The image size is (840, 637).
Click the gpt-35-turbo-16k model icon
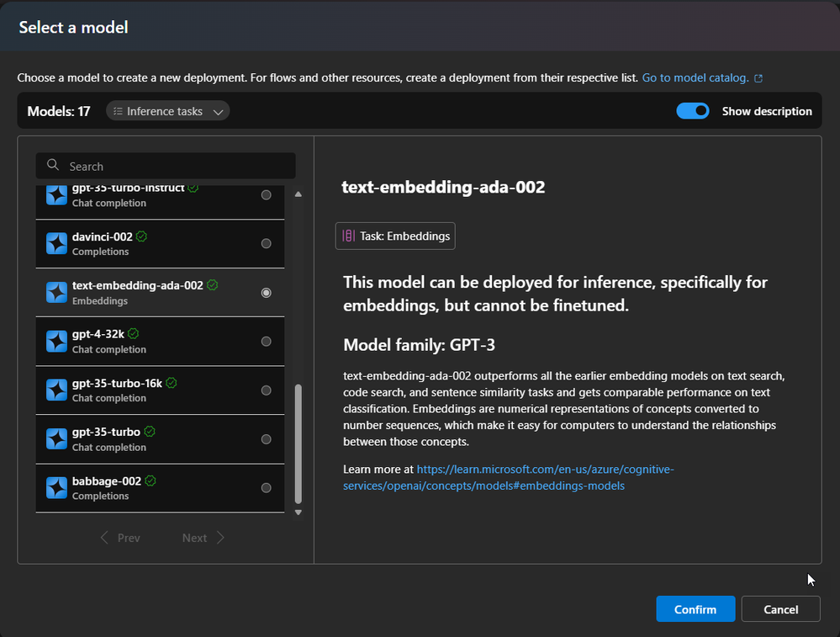[x=56, y=390]
